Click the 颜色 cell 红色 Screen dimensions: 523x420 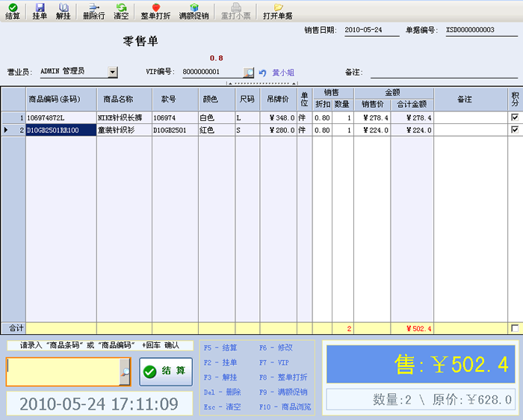(217, 130)
